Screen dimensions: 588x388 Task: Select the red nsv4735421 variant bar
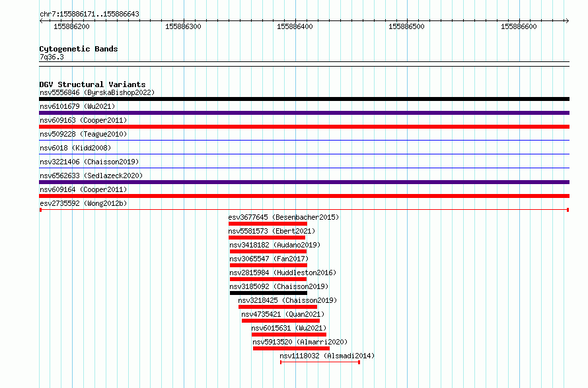281,321
